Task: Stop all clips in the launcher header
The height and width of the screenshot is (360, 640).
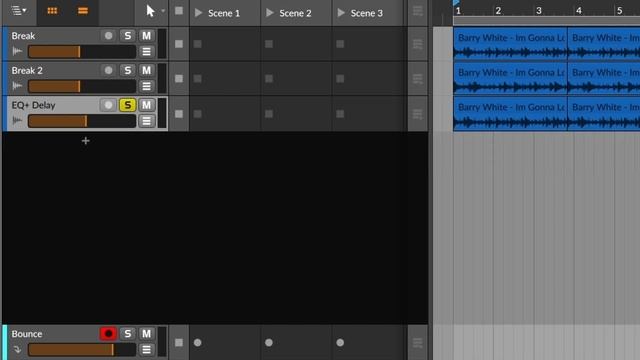Action: click(179, 11)
